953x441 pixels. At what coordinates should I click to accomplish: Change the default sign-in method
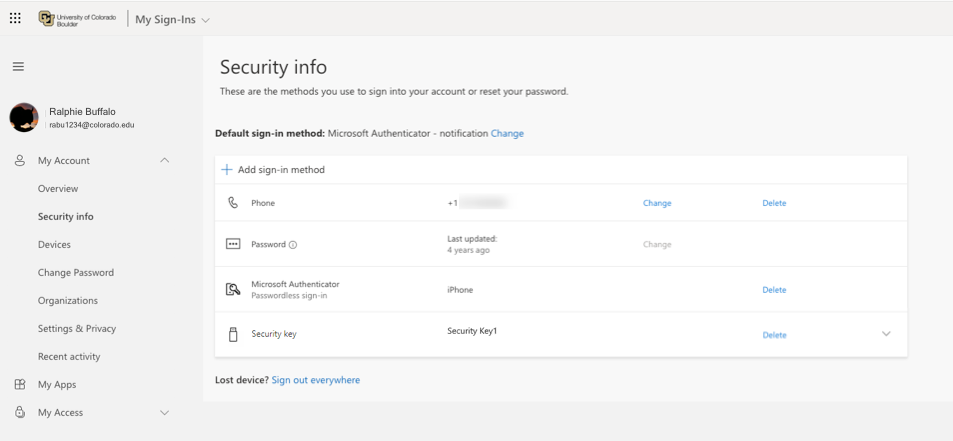pyautogui.click(x=507, y=134)
